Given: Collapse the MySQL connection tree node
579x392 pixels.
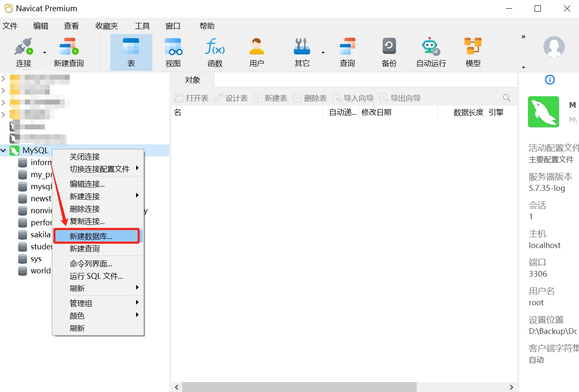Looking at the screenshot, I should pos(4,150).
